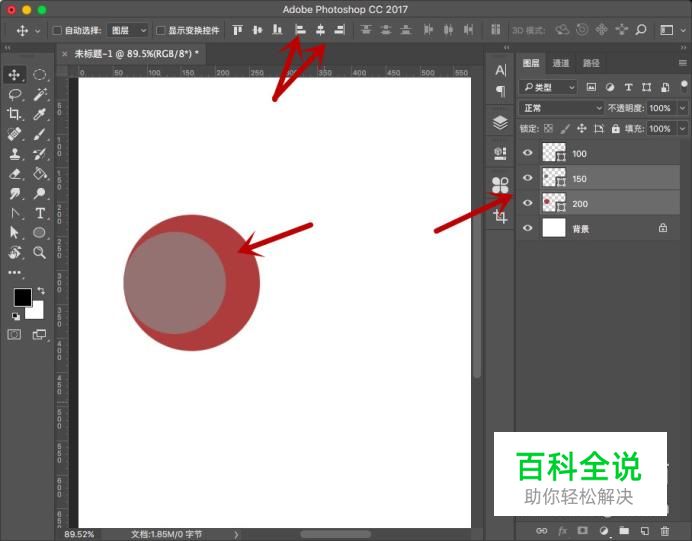Screen dimensions: 692x541
Task: Select the Healing Brush tool
Action: click(x=14, y=134)
